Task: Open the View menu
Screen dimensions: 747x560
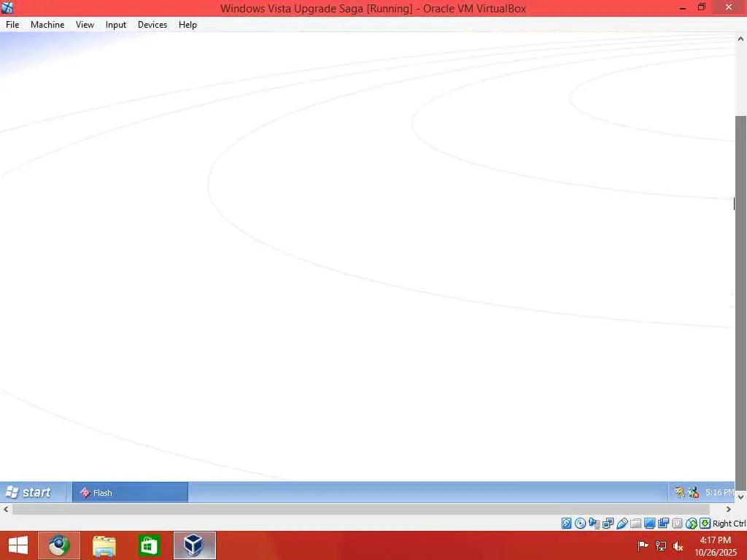Action: pos(85,25)
